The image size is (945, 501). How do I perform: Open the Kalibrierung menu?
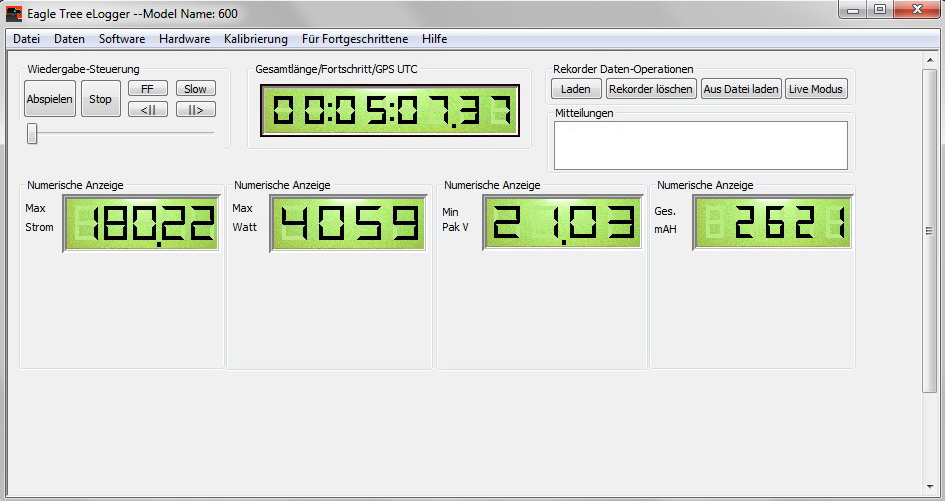pyautogui.click(x=256, y=39)
